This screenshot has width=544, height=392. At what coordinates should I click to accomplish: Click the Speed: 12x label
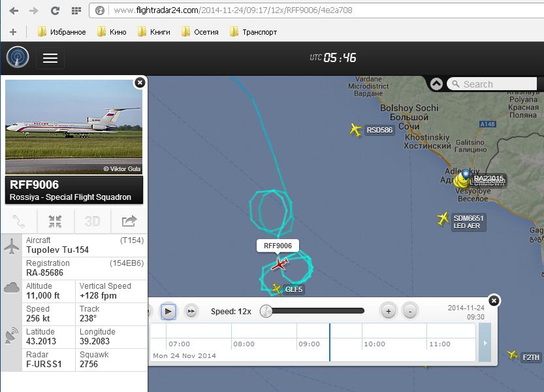coord(231,312)
